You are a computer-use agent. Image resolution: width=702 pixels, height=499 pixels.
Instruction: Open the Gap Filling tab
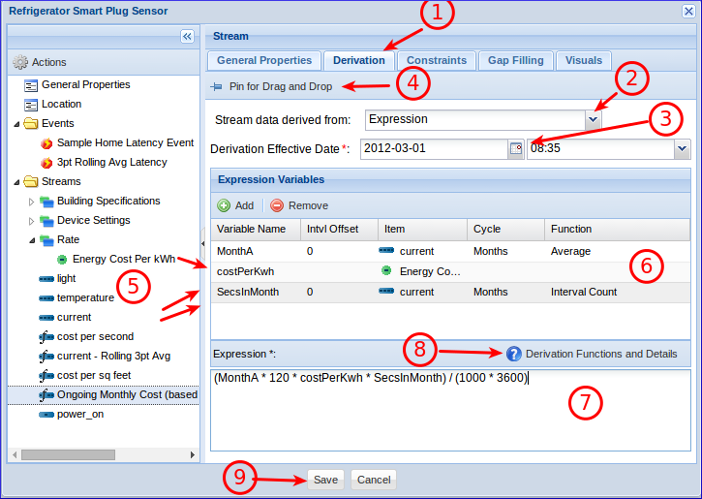515,60
